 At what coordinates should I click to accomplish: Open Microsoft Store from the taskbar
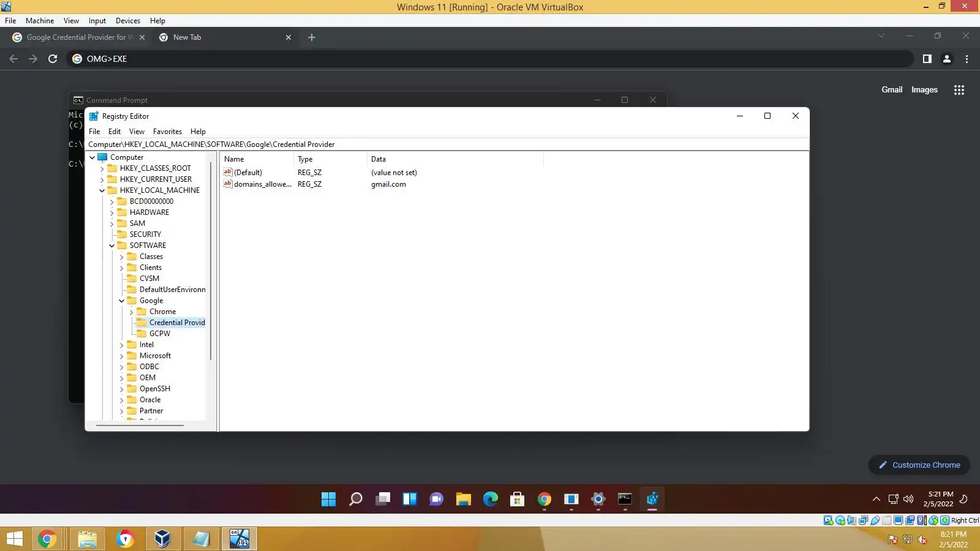tap(518, 499)
